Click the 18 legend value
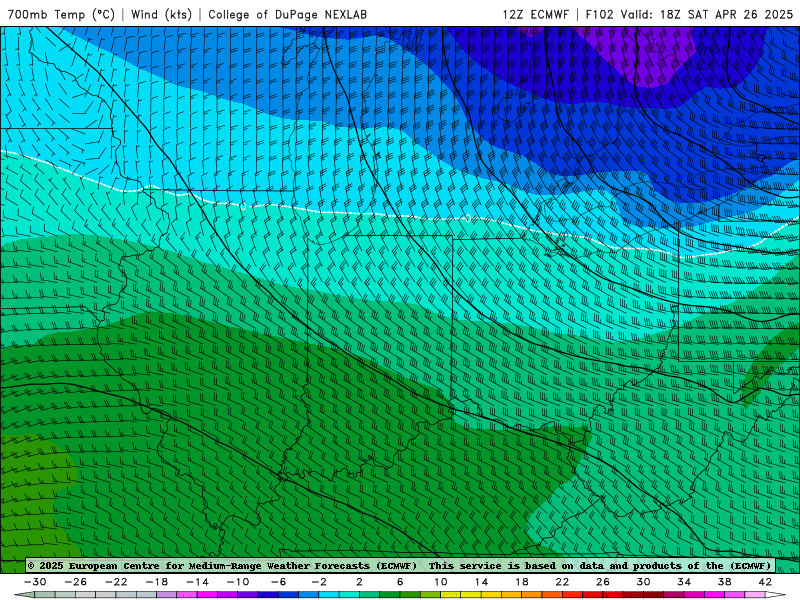The image size is (800, 600). (521, 582)
